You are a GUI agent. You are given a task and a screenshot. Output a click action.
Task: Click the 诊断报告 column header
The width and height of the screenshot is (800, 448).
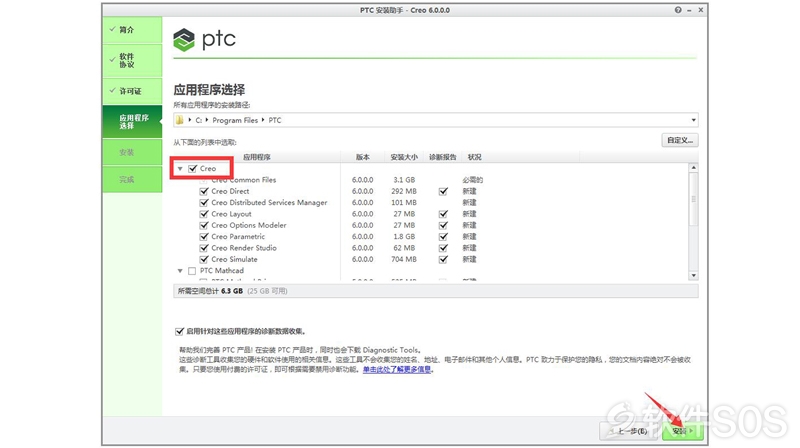pos(442,157)
